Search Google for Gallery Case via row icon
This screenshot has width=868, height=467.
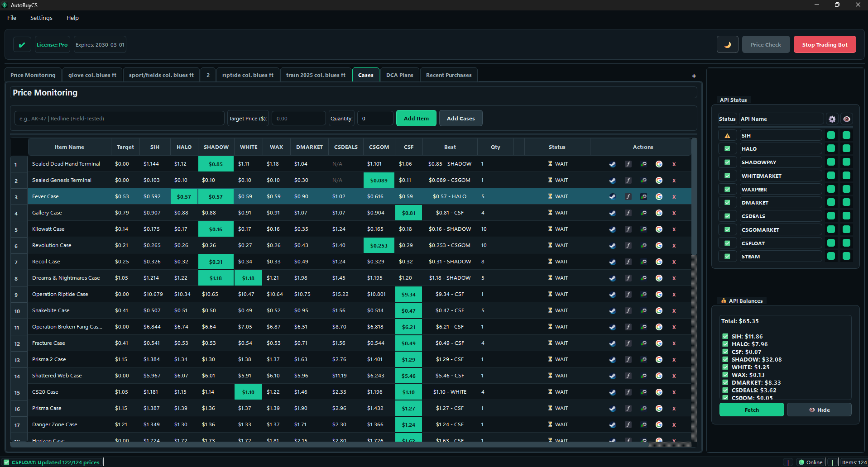tap(659, 213)
